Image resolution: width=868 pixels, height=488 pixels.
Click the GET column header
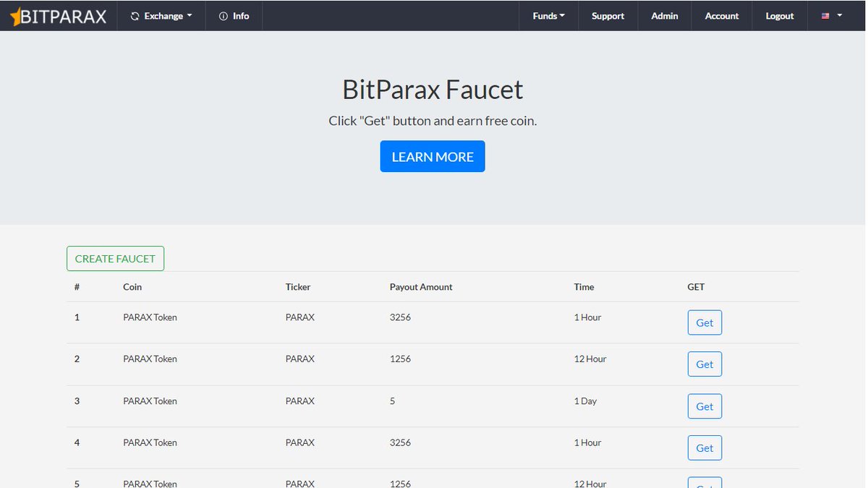tap(696, 287)
